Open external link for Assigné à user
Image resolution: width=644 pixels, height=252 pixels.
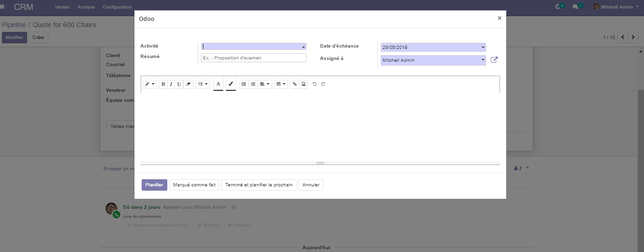[494, 60]
